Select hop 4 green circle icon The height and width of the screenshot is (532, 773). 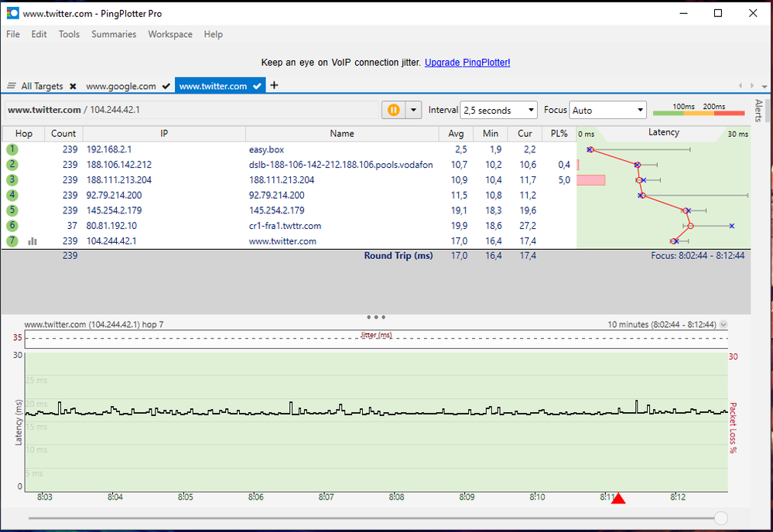click(12, 195)
